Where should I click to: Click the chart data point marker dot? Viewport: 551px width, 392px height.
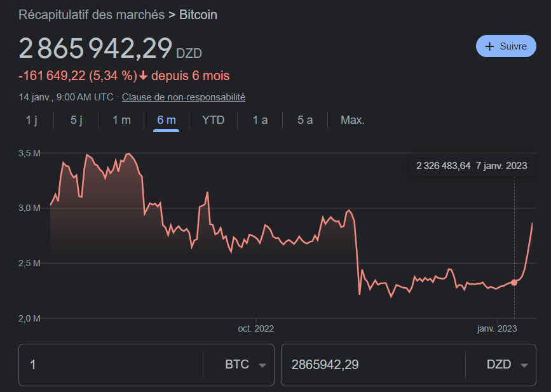(x=514, y=282)
